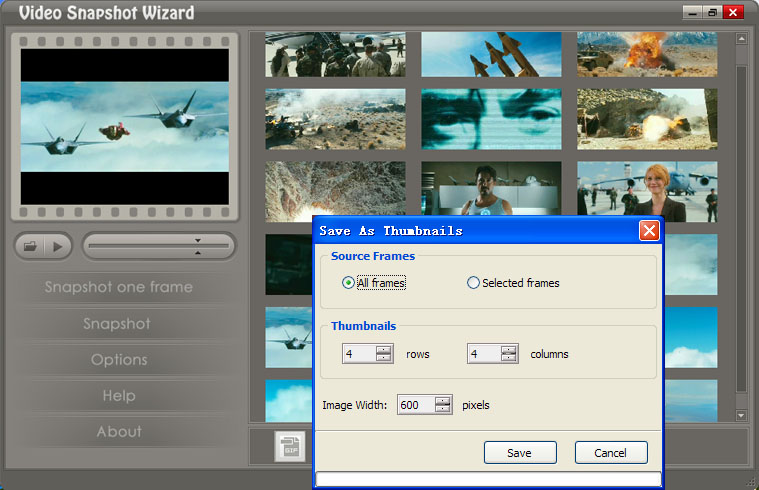Click the thumbnail list scrollbar thumb
The image size is (759, 490).
(741, 229)
